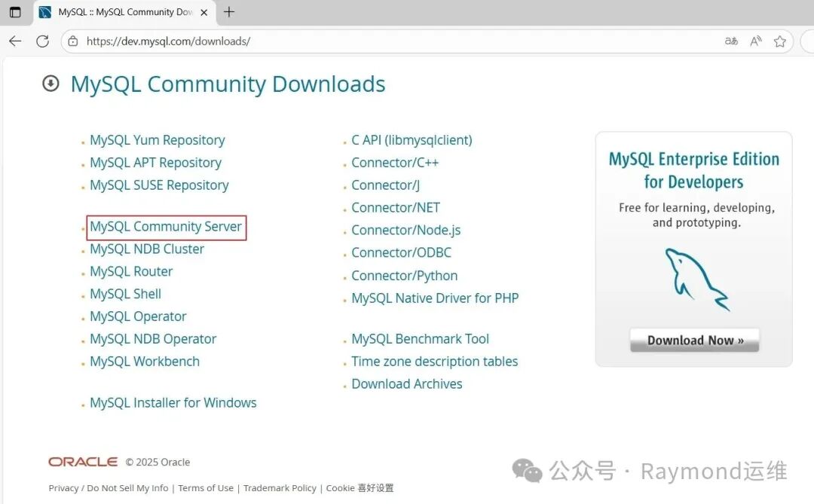Open MySQL APT Repository link

pos(156,163)
